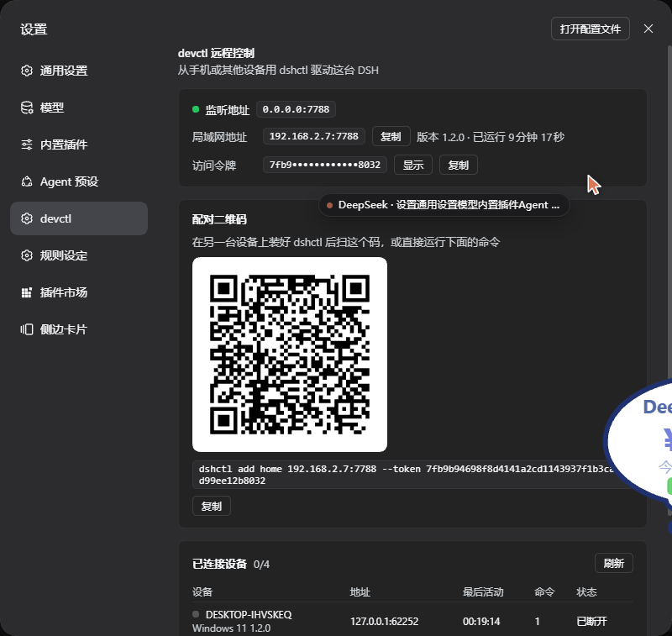Click the green listening status dot
The image size is (672, 636).
196,109
